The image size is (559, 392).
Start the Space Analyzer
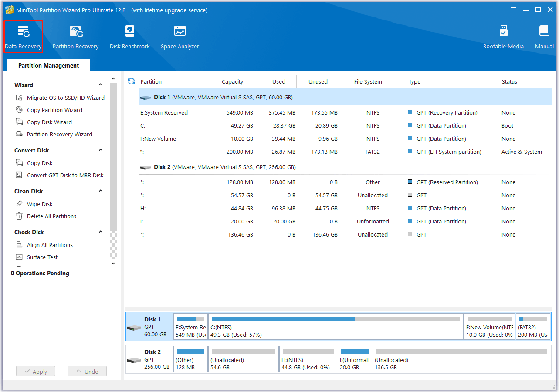pos(180,36)
